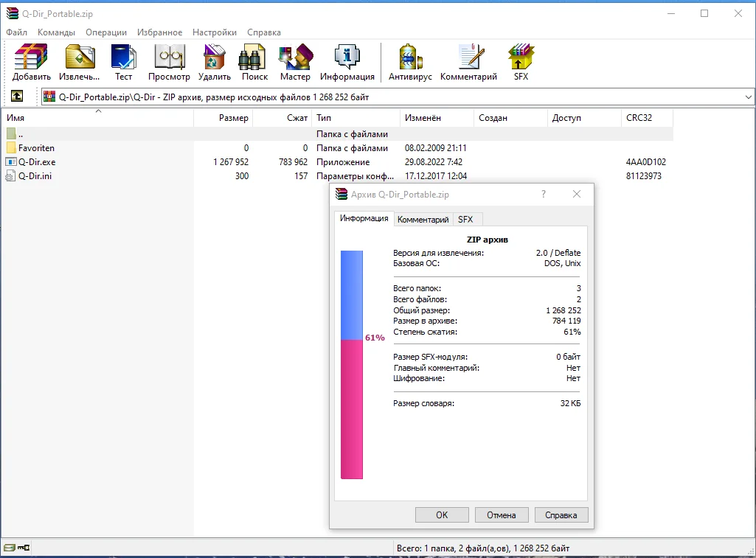Sort list by Создан column header
Image resolution: width=756 pixels, height=558 pixels.
[x=510, y=118]
